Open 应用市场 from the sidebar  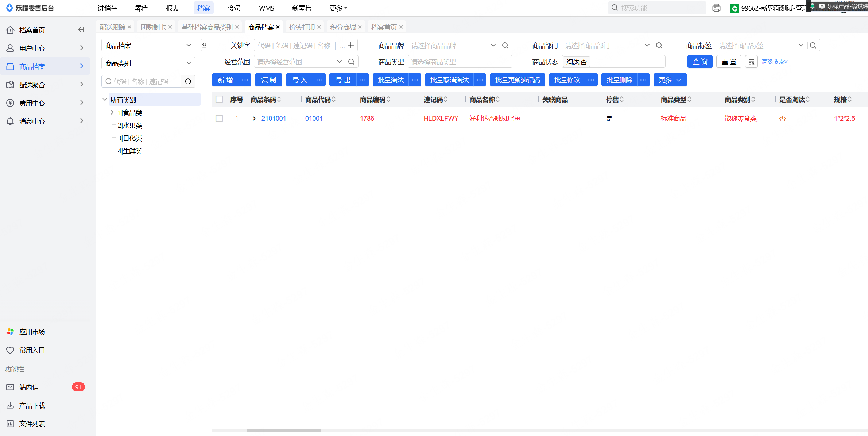click(x=32, y=332)
